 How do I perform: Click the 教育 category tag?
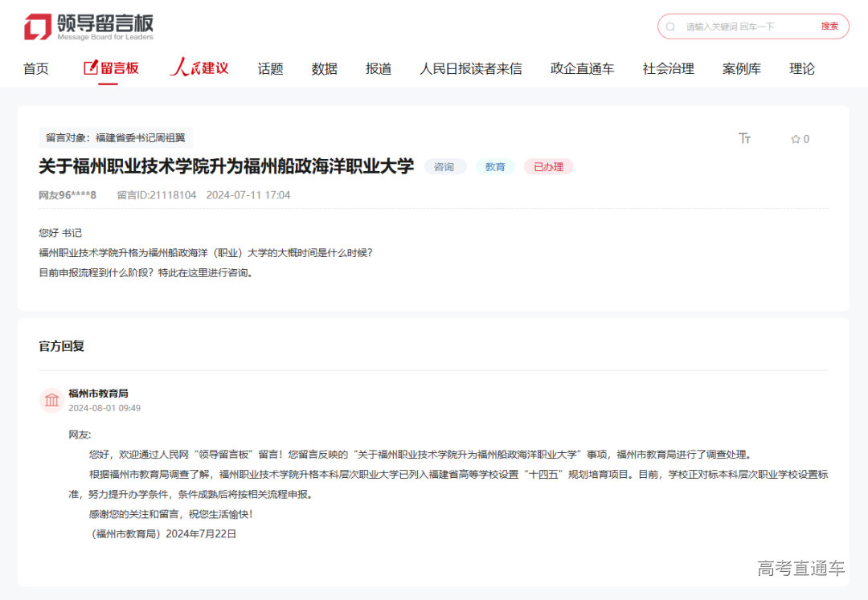point(495,166)
